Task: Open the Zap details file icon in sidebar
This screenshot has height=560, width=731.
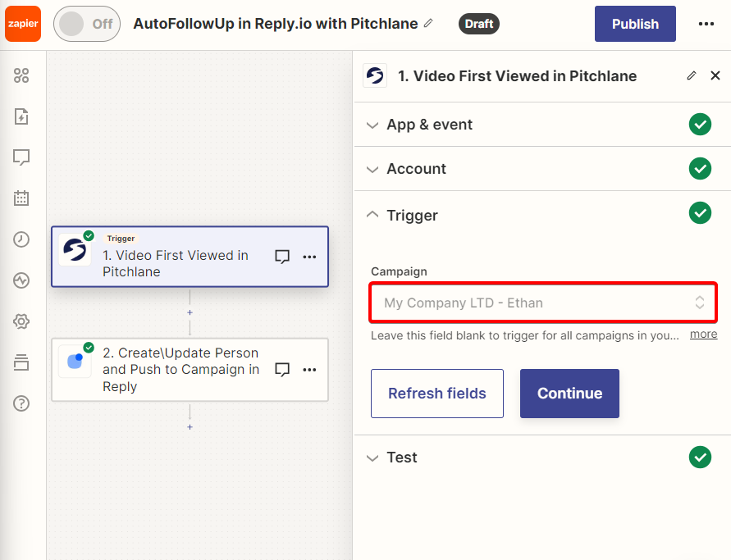Action: click(x=21, y=116)
